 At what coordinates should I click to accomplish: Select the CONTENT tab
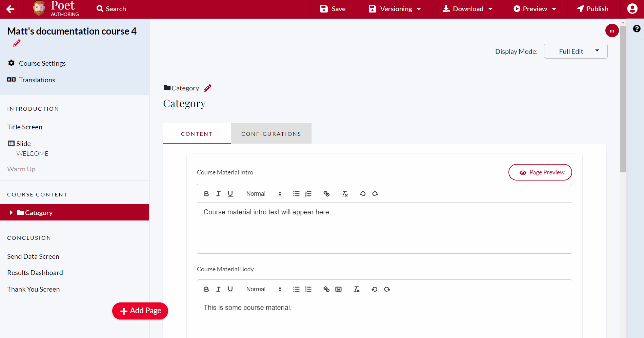(x=197, y=133)
